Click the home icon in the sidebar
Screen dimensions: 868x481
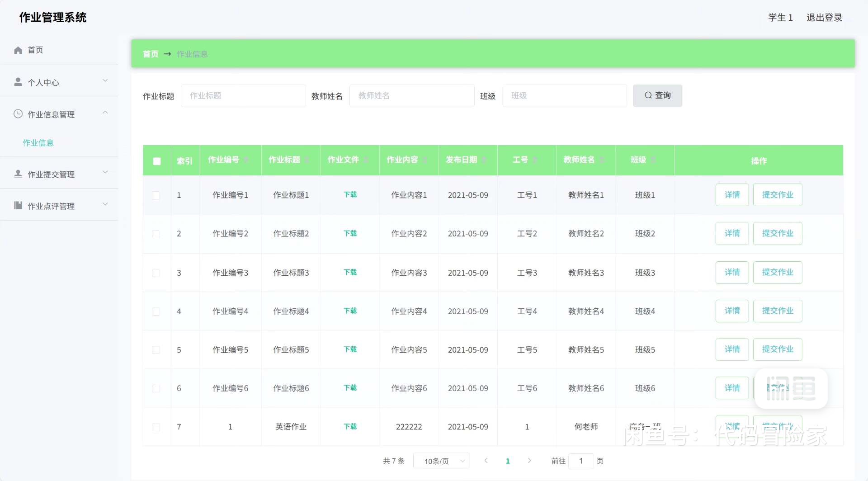point(18,50)
